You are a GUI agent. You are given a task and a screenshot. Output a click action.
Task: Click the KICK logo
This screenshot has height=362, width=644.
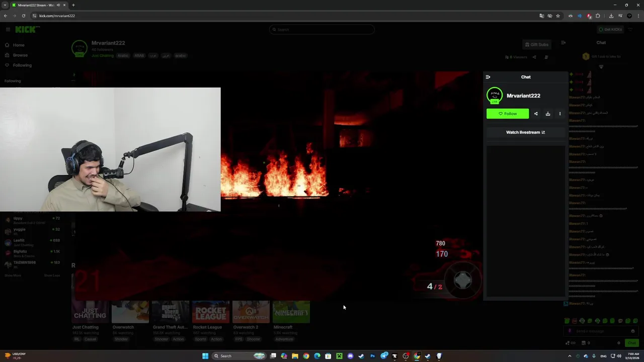[27, 30]
